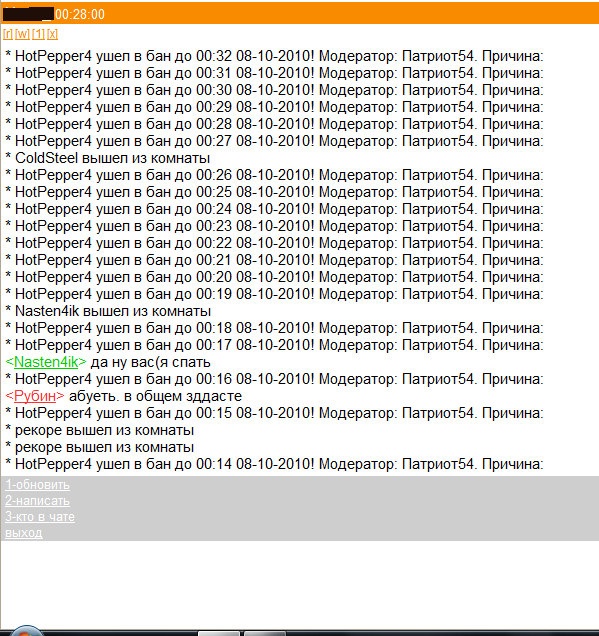This screenshot has width=599, height=636.
Task: Click the blacked-out name in the header
Action: (x=28, y=14)
